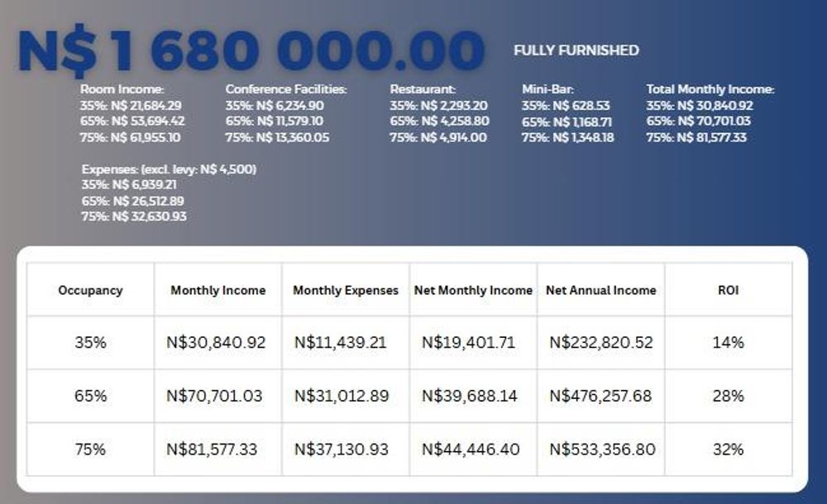Select the Total Monthly Income heading
827x504 pixels.
[x=710, y=89]
